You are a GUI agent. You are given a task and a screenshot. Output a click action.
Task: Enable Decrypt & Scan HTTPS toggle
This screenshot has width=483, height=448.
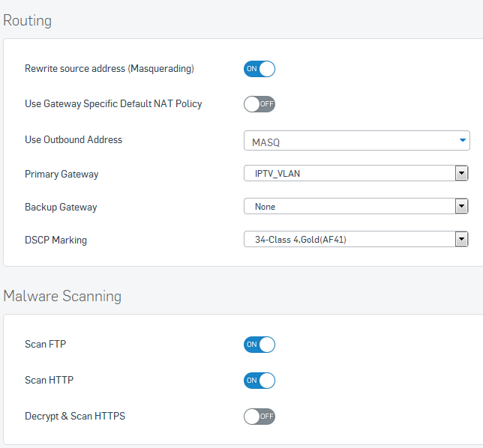(x=259, y=417)
